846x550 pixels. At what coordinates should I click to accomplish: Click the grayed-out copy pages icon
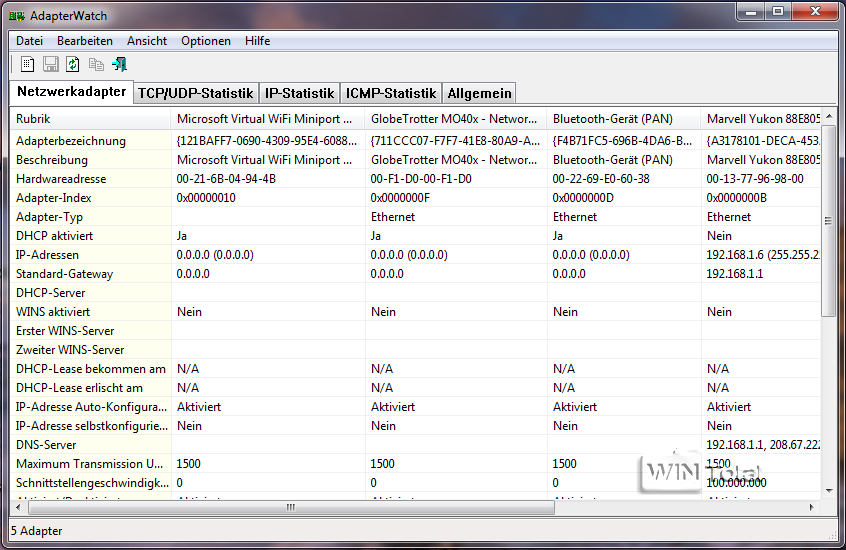point(97,65)
